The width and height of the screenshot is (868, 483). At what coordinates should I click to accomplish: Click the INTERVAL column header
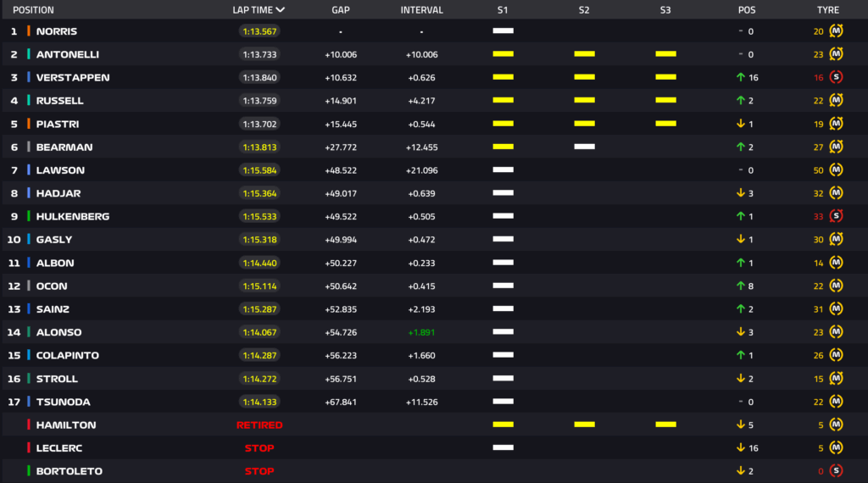(421, 10)
